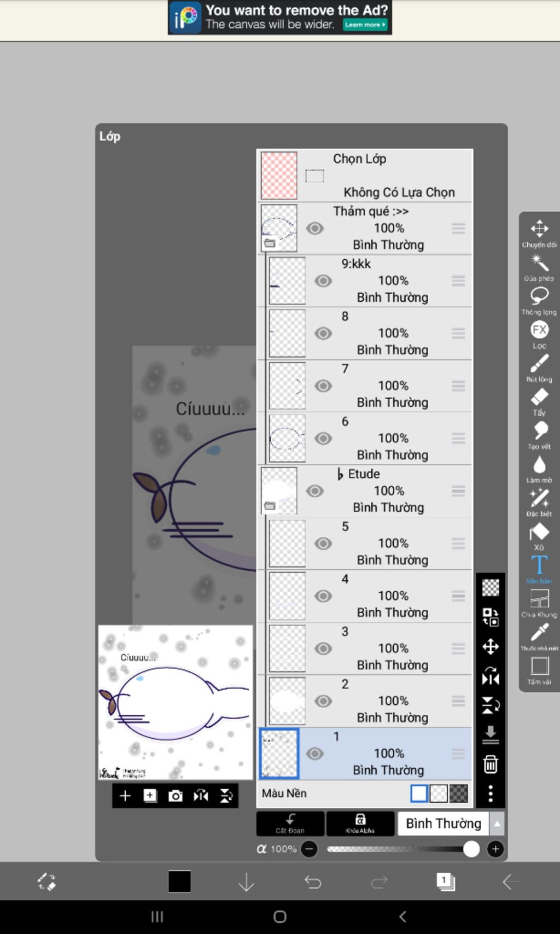
Task: Hide the 9:kkk layer
Action: (323, 281)
